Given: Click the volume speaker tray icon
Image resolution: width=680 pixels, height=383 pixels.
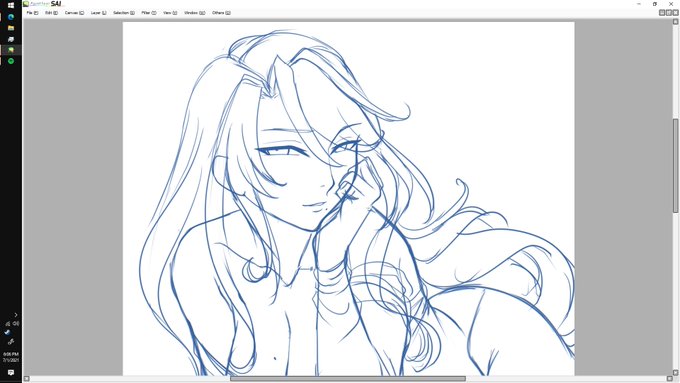Looking at the screenshot, I should [x=16, y=324].
